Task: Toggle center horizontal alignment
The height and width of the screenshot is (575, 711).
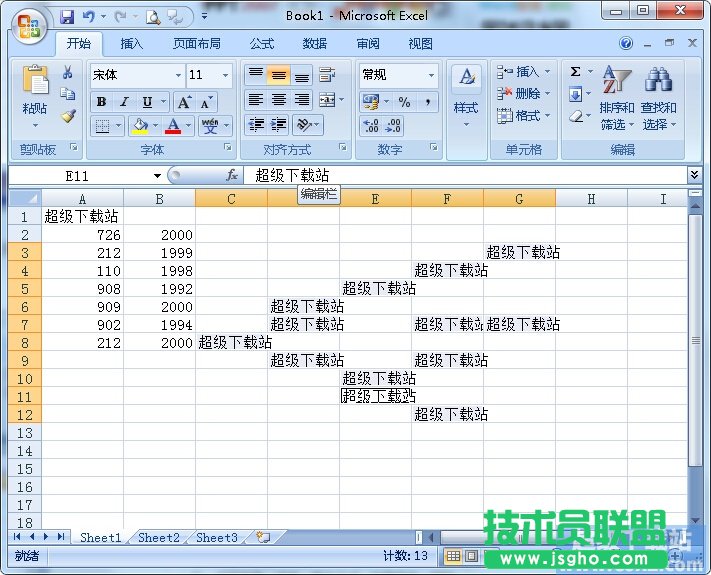Action: (x=279, y=100)
